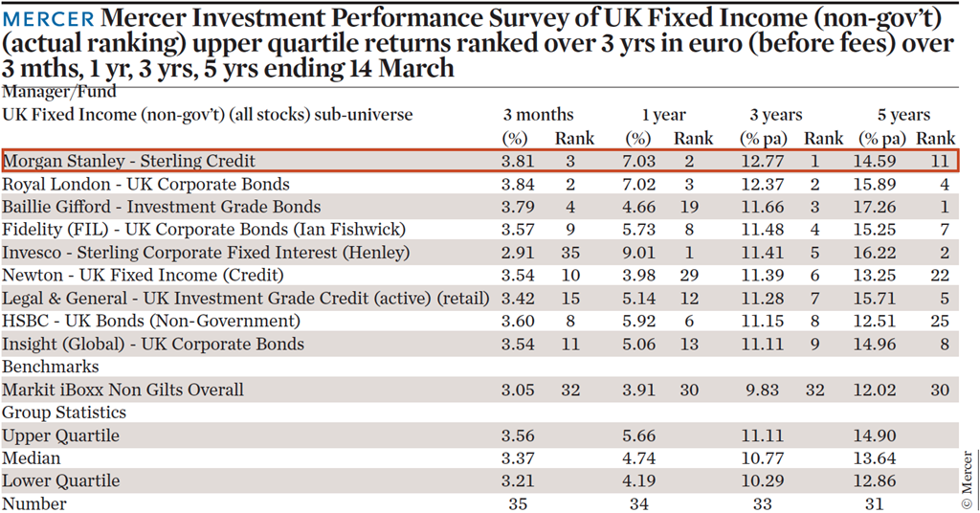Click the Upper Quartile row label

coord(60,435)
